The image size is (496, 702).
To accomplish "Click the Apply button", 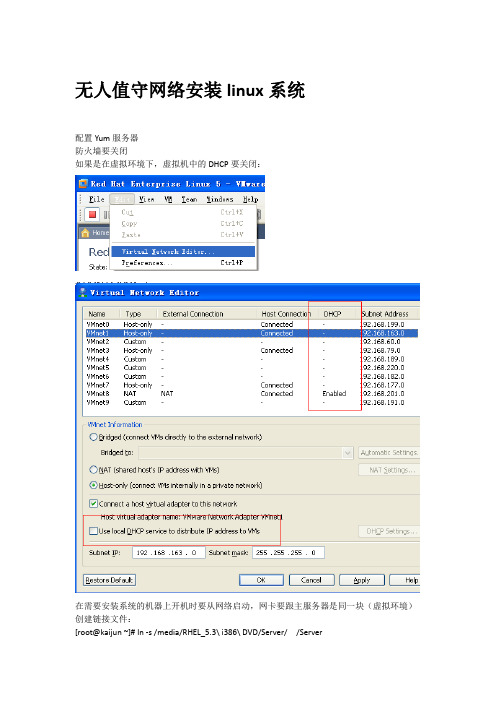I will (362, 580).
